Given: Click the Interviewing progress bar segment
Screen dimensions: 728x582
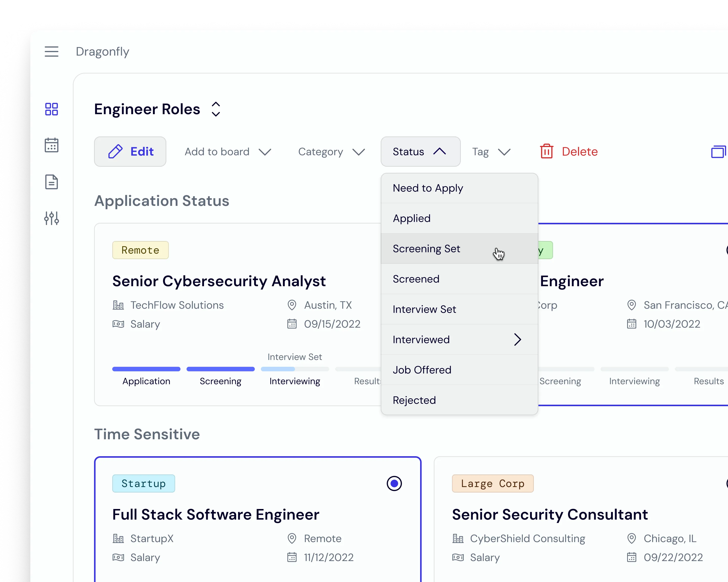Looking at the screenshot, I should click(x=294, y=369).
